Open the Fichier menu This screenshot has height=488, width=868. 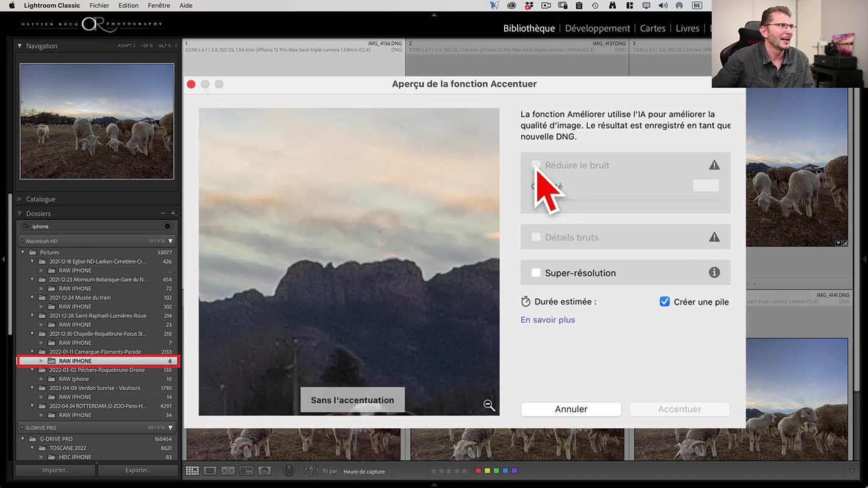(99, 5)
